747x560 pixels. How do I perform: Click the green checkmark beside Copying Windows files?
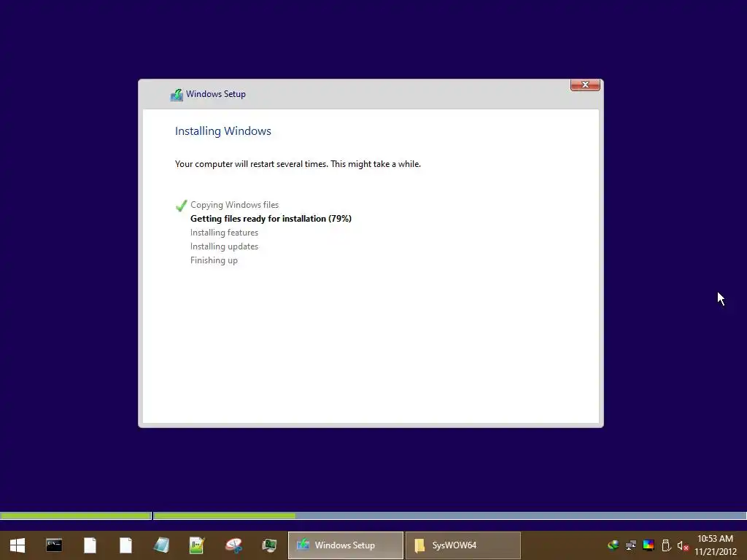181,205
